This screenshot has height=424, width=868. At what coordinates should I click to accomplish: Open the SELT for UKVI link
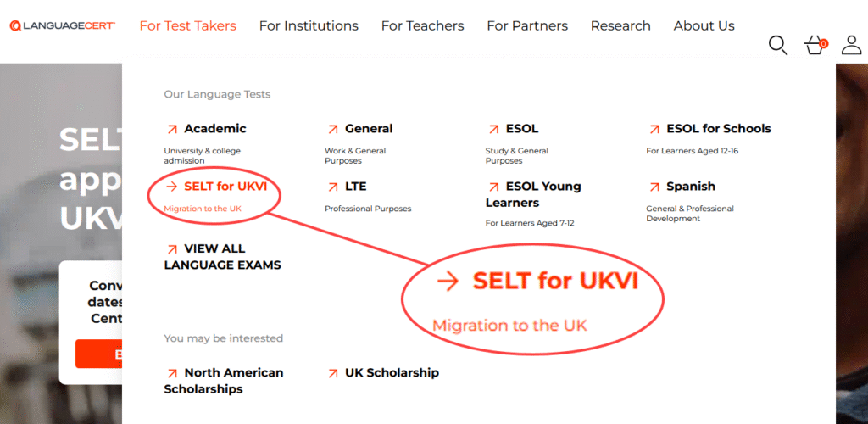click(225, 187)
